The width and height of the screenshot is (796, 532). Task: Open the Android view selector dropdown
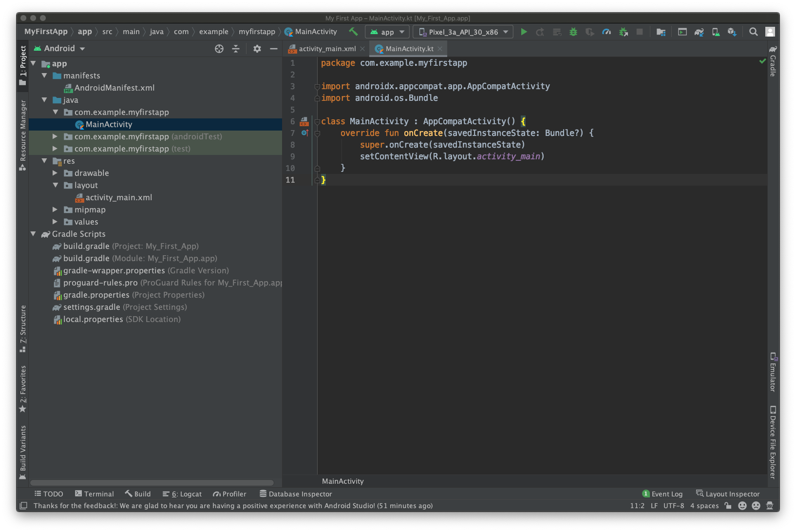[x=59, y=48]
